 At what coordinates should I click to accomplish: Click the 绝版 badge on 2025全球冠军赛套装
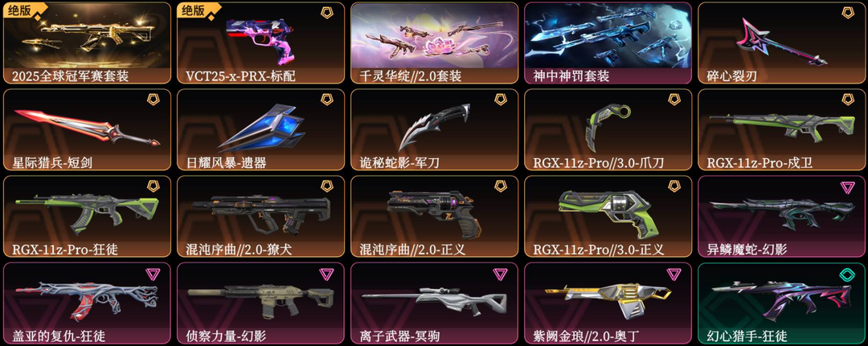click(x=20, y=10)
